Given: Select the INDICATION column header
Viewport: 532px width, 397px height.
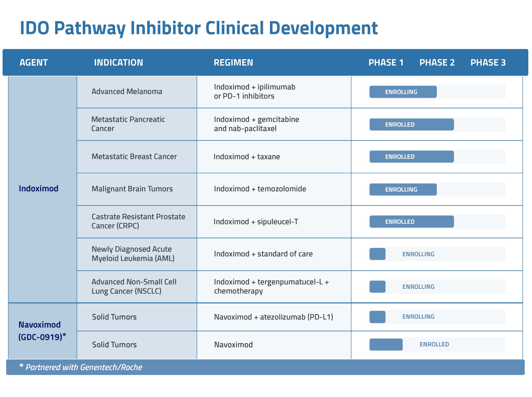Looking at the screenshot, I should click(x=118, y=62).
